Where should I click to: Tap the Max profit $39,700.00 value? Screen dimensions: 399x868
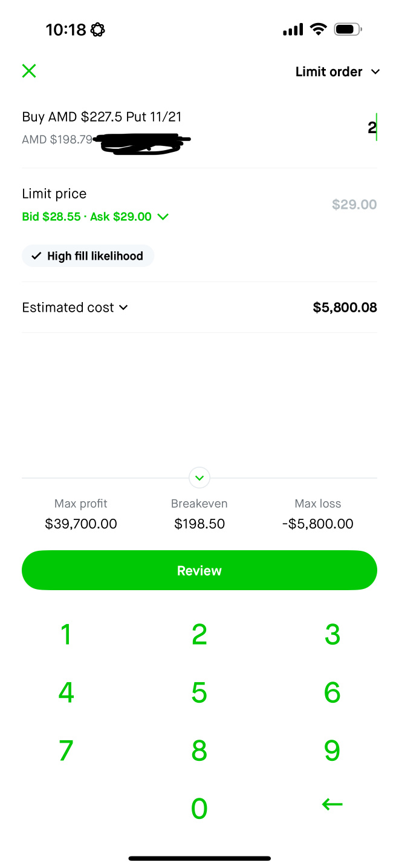tap(81, 524)
